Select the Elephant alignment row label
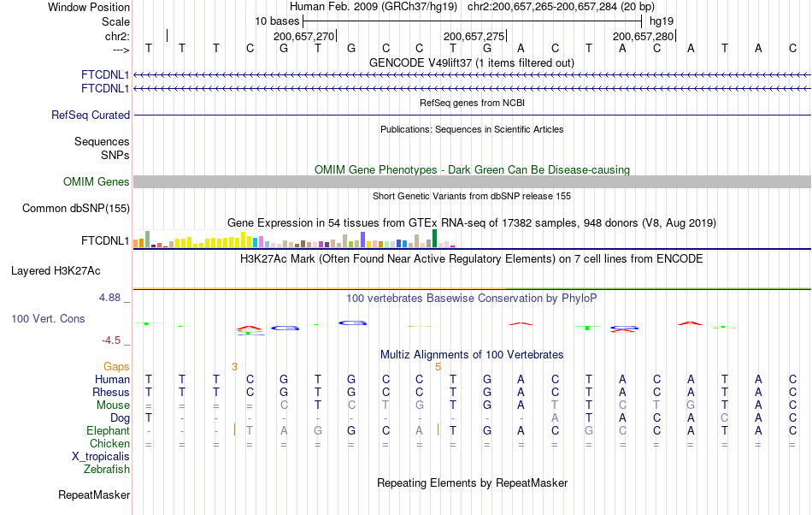The width and height of the screenshot is (812, 515). 109,430
